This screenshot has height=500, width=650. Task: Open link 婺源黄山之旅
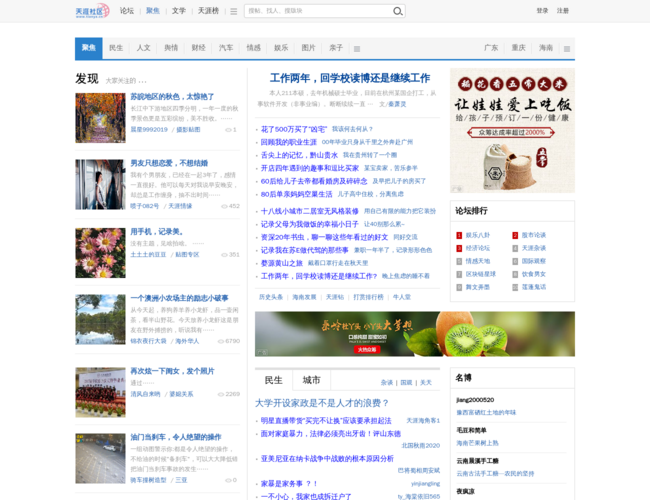pyautogui.click(x=281, y=263)
